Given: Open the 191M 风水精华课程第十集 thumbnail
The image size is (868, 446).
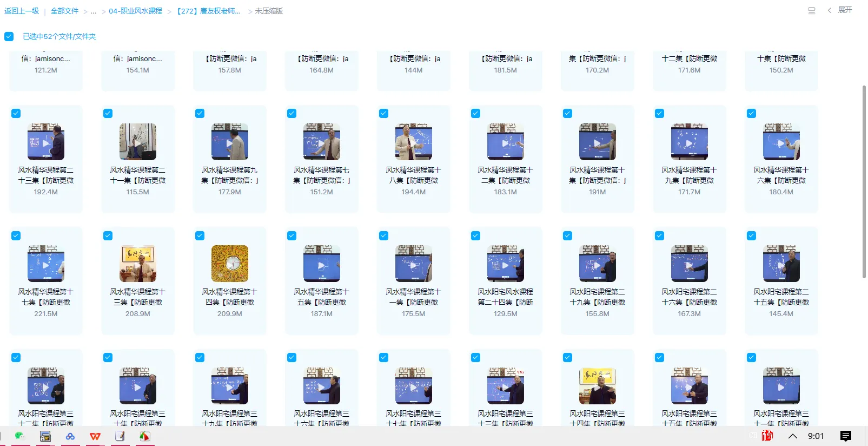Looking at the screenshot, I should pos(598,142).
